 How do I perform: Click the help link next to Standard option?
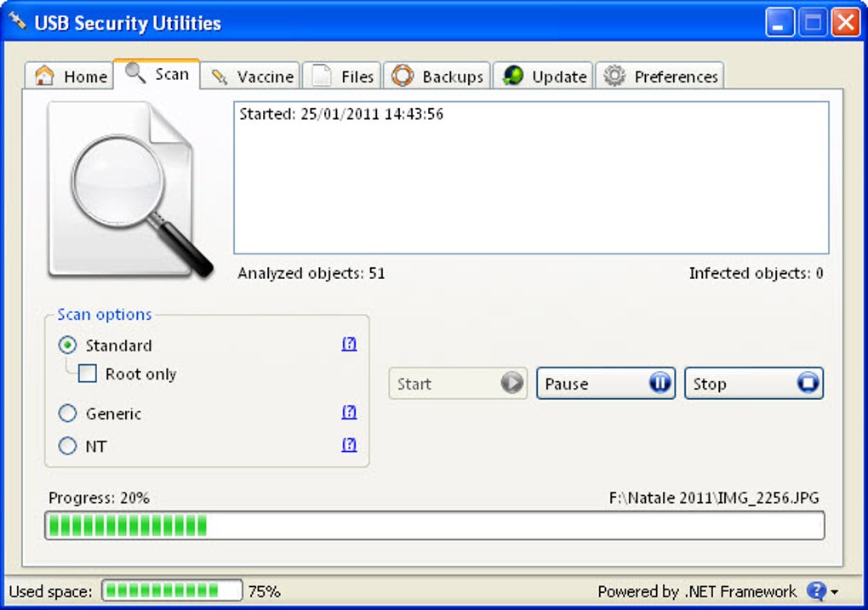pyautogui.click(x=348, y=344)
